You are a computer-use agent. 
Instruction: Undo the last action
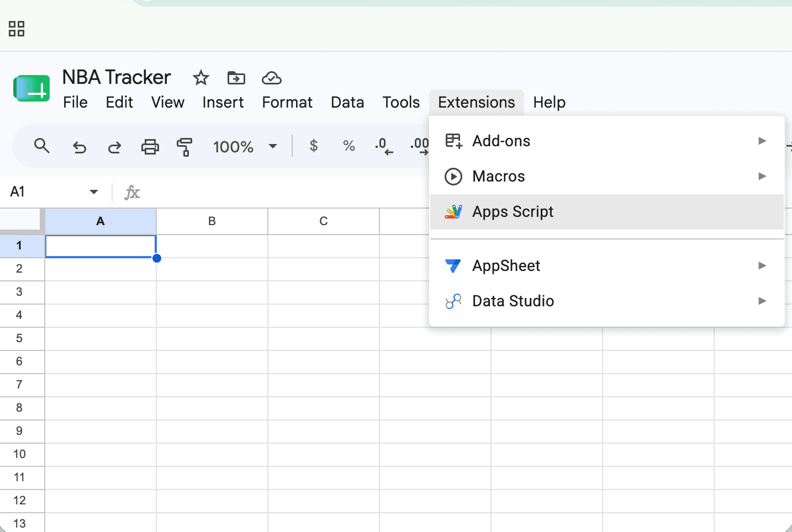click(x=80, y=147)
